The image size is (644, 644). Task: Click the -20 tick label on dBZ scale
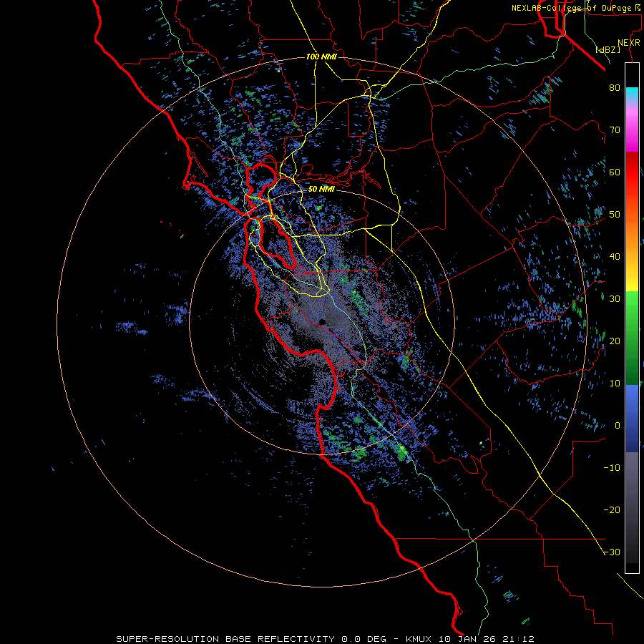(612, 509)
